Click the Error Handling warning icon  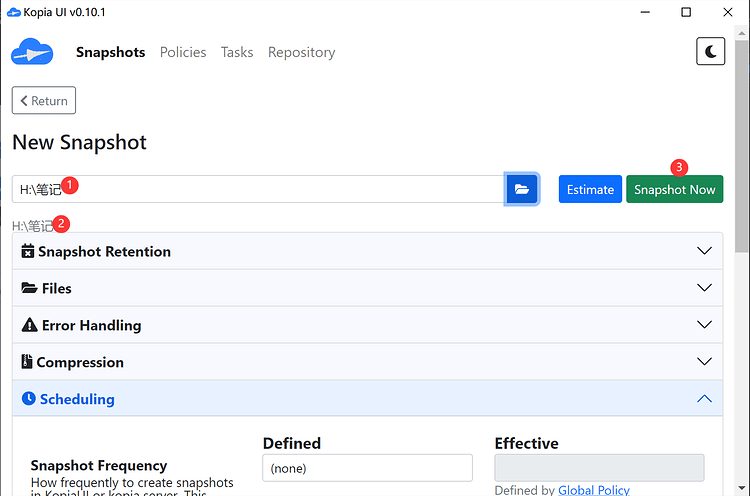click(29, 326)
